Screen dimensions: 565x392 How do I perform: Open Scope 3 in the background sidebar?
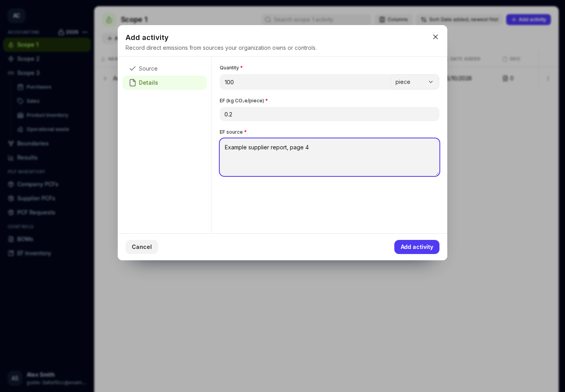point(47,73)
